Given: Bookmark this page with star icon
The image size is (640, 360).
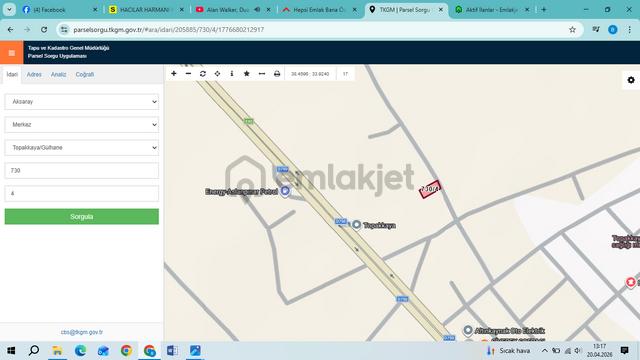Looking at the screenshot, I should click(572, 29).
